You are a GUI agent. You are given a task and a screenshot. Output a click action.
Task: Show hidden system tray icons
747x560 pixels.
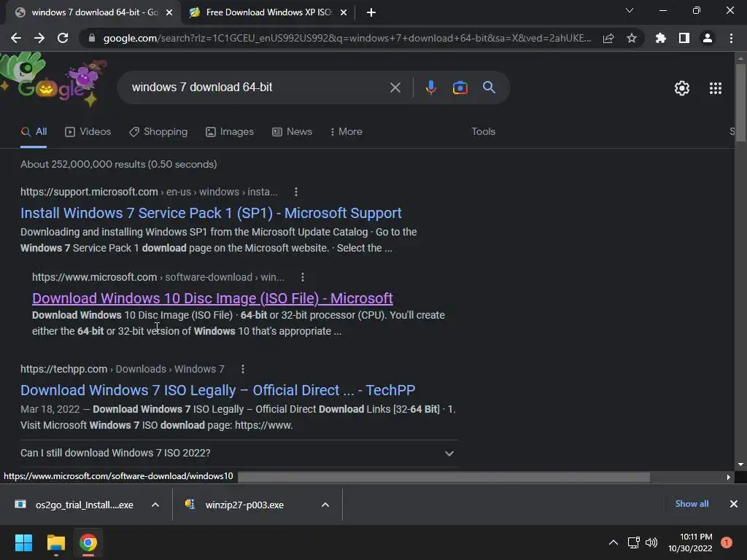[x=613, y=542]
